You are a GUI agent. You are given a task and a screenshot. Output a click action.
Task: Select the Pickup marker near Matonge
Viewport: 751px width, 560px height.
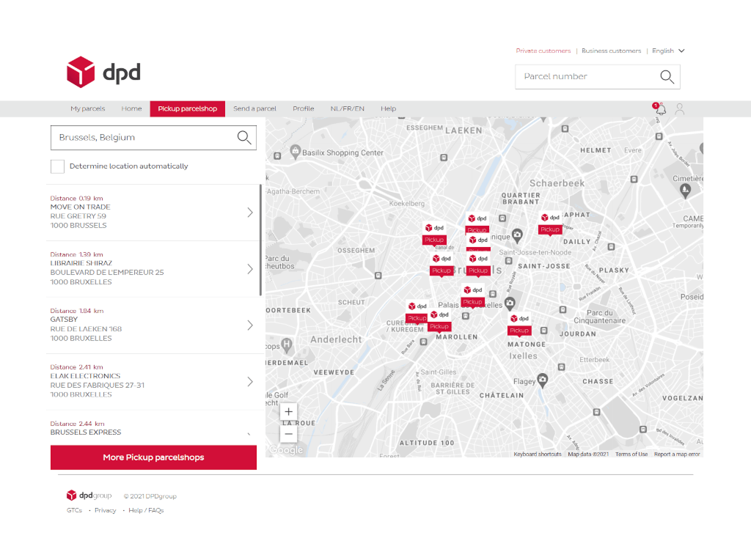pos(519,325)
